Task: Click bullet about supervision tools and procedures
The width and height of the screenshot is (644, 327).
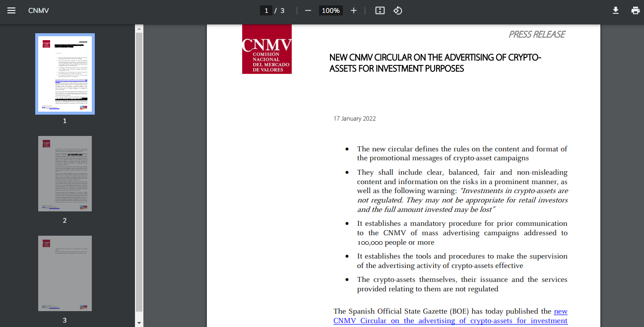Action: (x=462, y=261)
